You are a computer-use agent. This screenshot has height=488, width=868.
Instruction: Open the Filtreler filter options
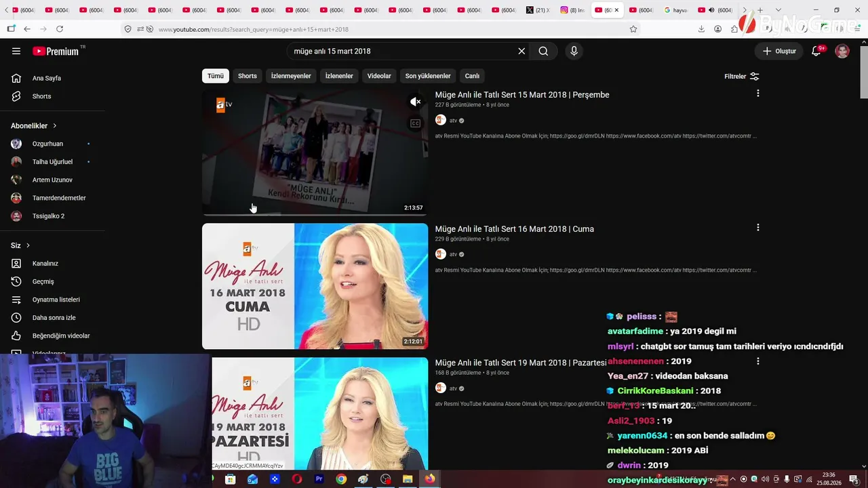[x=742, y=77]
